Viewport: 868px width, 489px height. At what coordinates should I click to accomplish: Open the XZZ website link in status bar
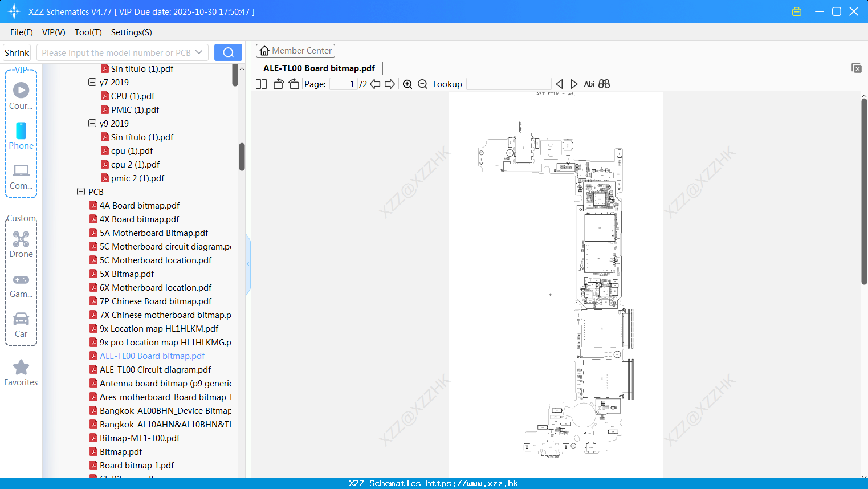tap(472, 483)
